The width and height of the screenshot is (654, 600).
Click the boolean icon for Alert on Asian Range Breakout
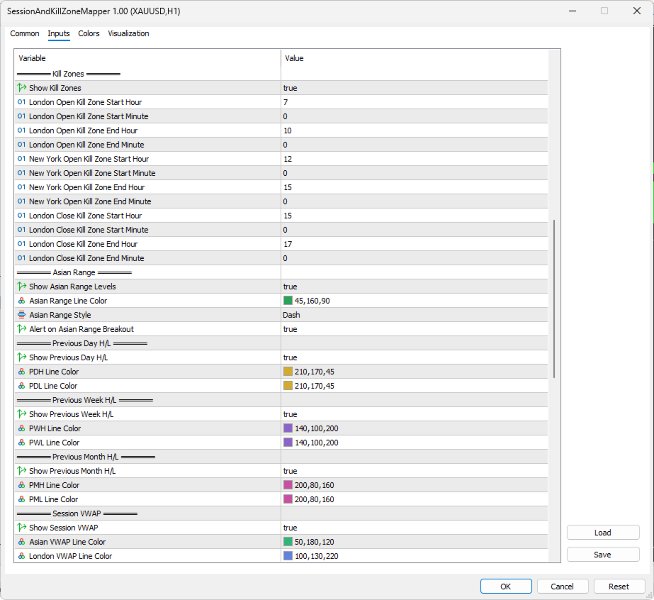pos(22,329)
